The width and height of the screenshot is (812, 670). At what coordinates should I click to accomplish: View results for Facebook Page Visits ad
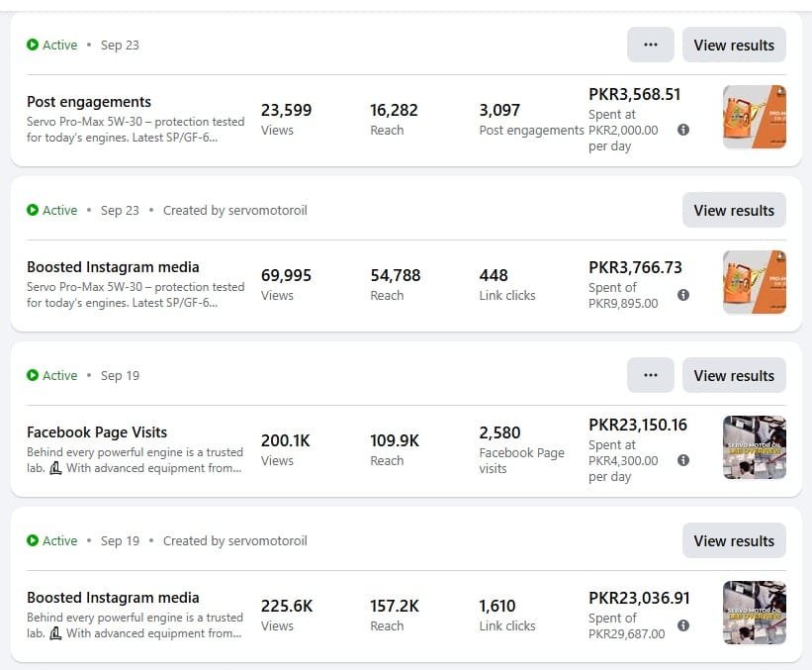[x=734, y=375]
